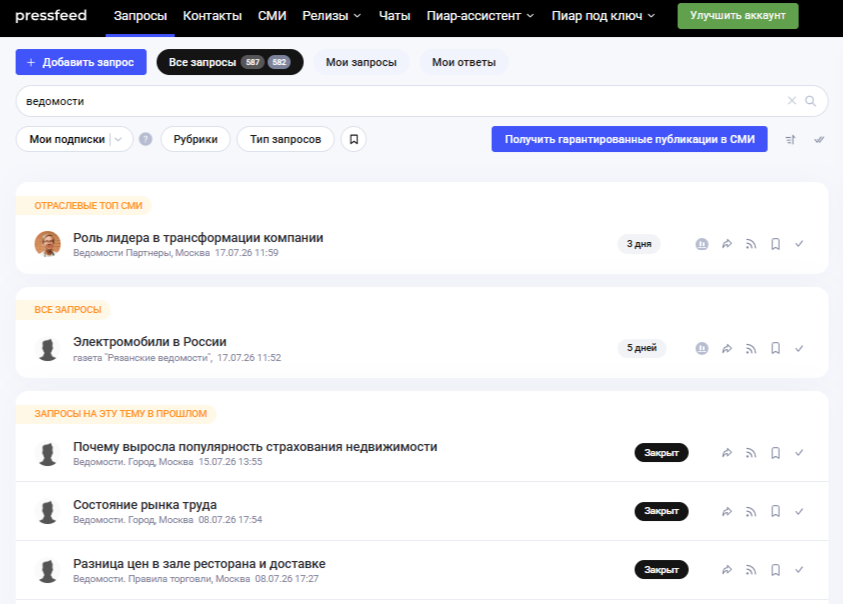843x604 pixels.
Task: Subscribe via feed icon for "Роль лидера в трансформации компании"
Action: (751, 244)
